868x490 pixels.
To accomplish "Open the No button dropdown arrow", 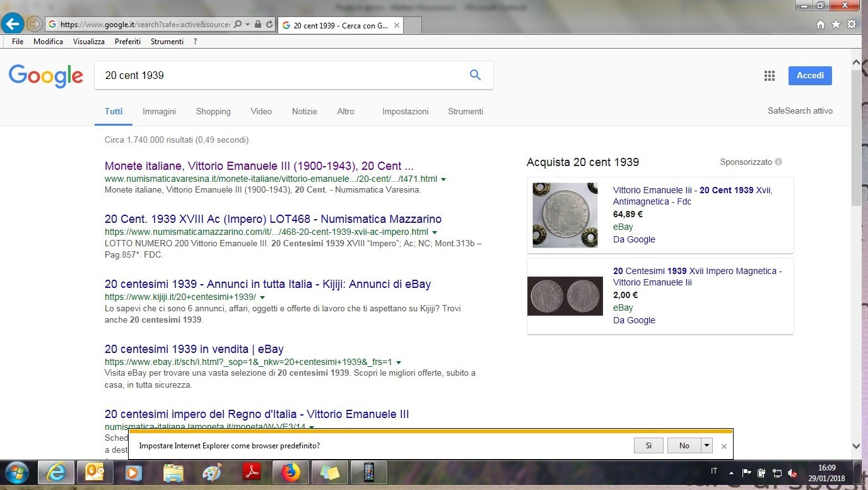I will coord(707,445).
